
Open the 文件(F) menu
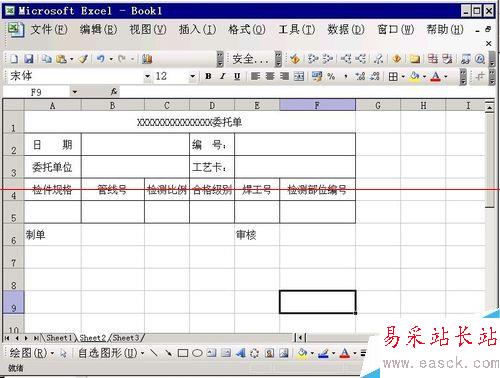[x=49, y=30]
